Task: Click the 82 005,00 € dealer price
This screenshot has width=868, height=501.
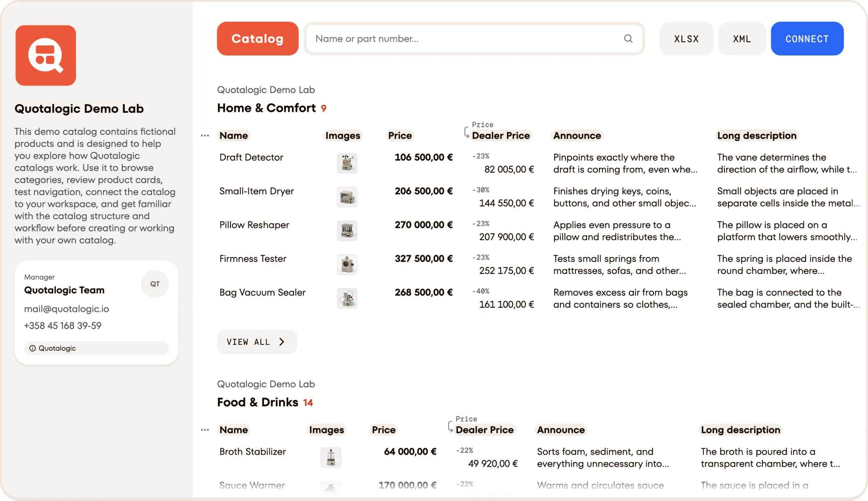Action: coord(509,170)
